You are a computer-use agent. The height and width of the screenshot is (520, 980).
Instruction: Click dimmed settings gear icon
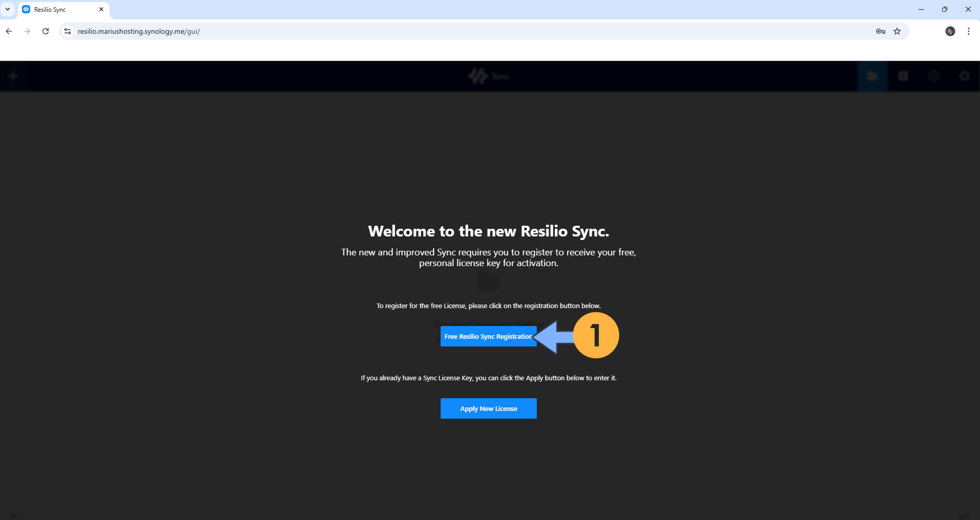pos(965,76)
